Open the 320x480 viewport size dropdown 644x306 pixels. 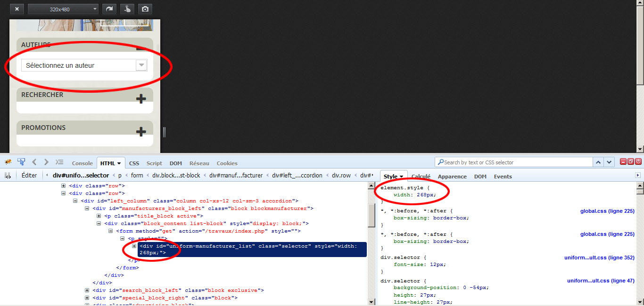coord(63,9)
